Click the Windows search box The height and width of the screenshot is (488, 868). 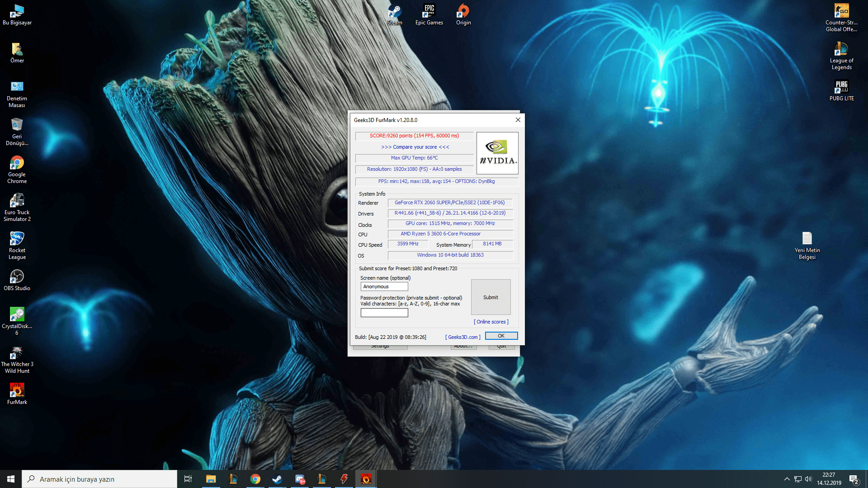(99, 479)
